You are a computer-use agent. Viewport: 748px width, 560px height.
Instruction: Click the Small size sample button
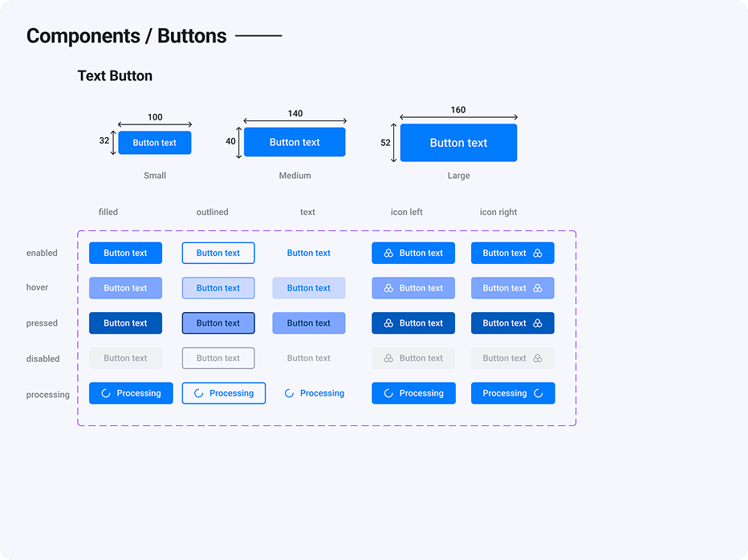(x=155, y=143)
